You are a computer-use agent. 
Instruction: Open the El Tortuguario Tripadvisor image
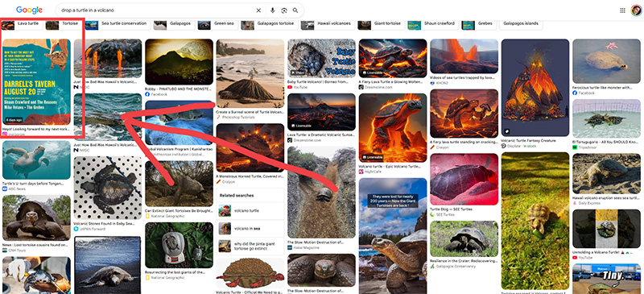point(607,118)
